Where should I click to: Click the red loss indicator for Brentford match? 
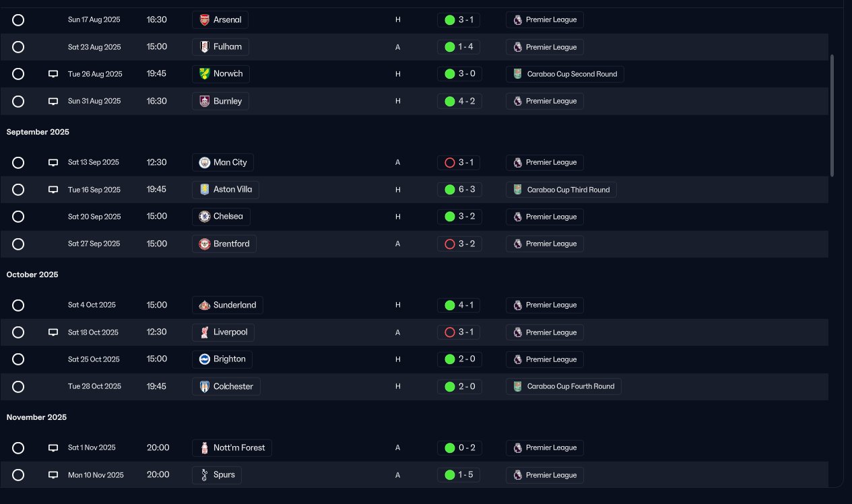pyautogui.click(x=450, y=244)
